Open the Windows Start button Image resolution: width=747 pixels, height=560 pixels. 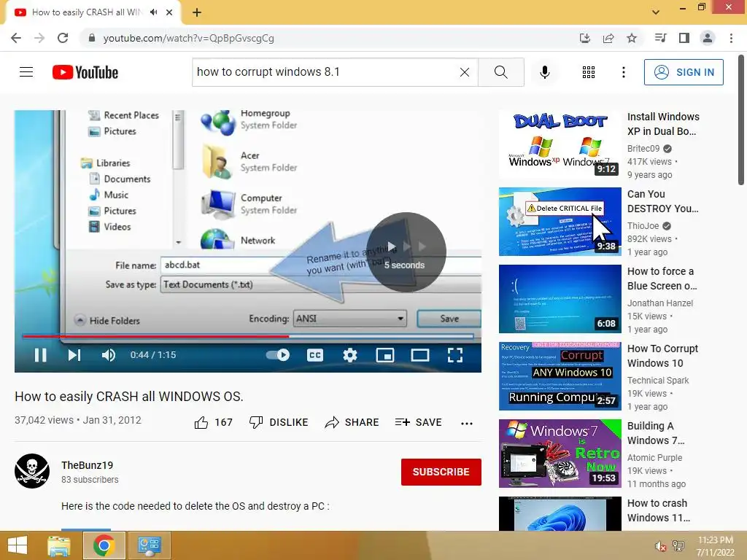18,545
